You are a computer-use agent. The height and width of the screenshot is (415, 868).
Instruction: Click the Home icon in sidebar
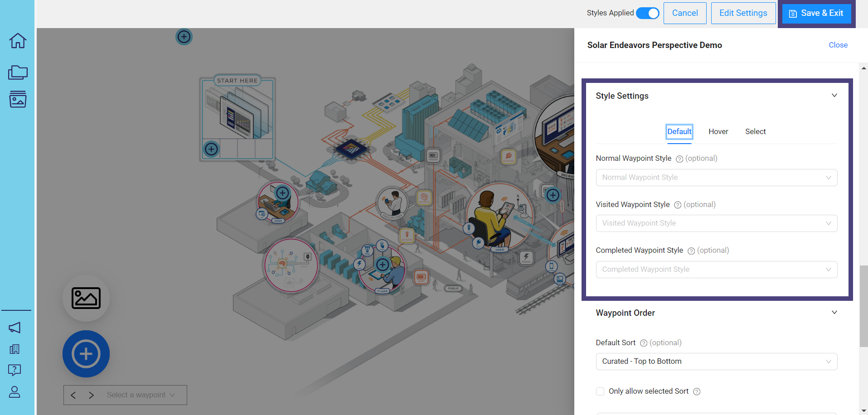(x=18, y=41)
